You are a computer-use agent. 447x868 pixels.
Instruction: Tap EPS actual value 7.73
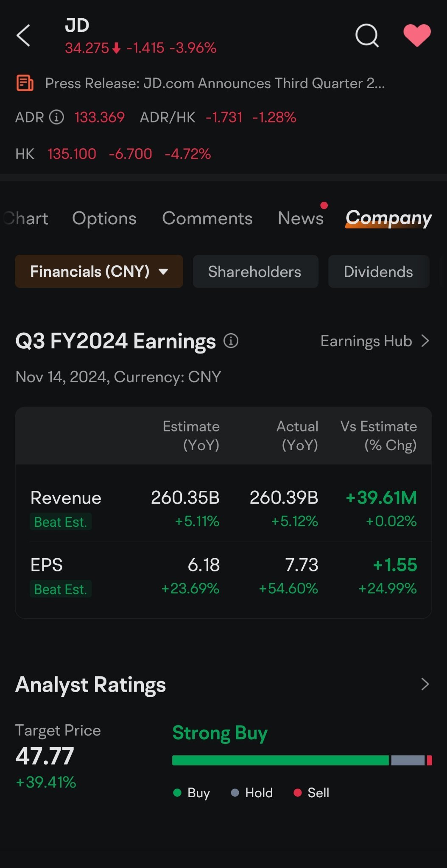click(x=302, y=565)
